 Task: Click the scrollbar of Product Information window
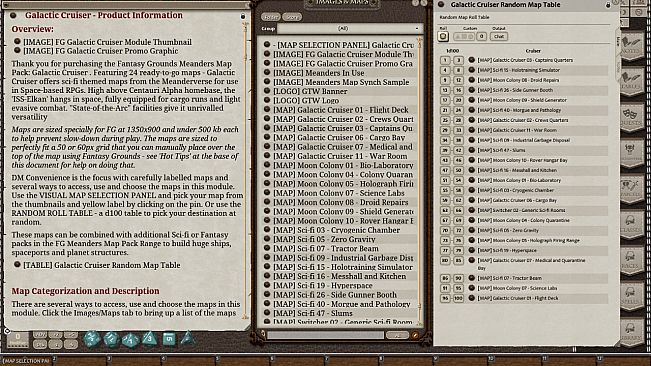(245, 170)
